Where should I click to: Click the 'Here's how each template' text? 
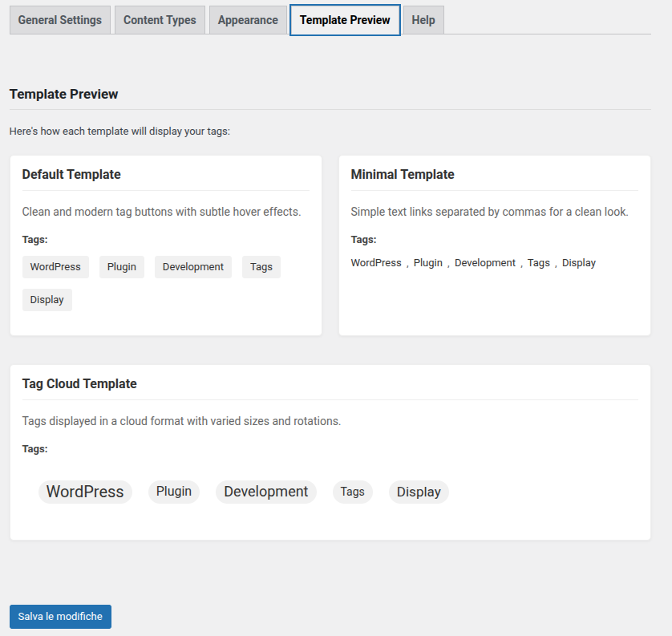120,132
